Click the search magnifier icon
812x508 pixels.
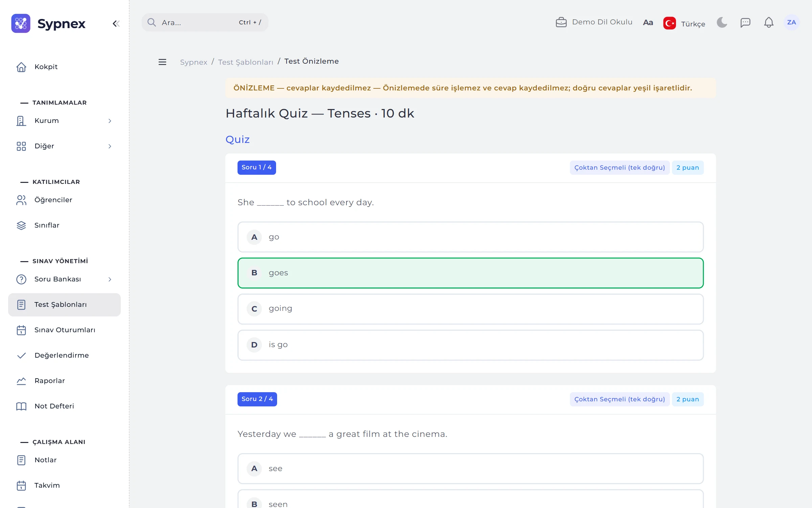point(152,22)
